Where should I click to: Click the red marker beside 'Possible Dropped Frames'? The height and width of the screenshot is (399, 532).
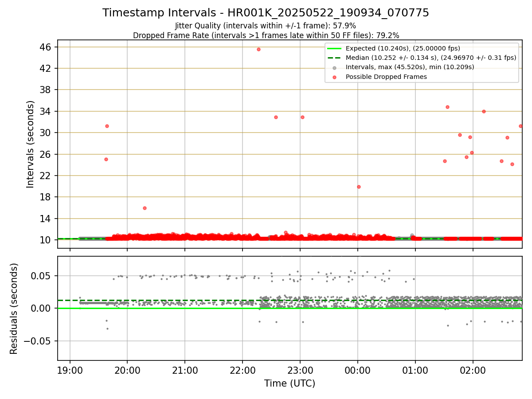[x=335, y=77]
